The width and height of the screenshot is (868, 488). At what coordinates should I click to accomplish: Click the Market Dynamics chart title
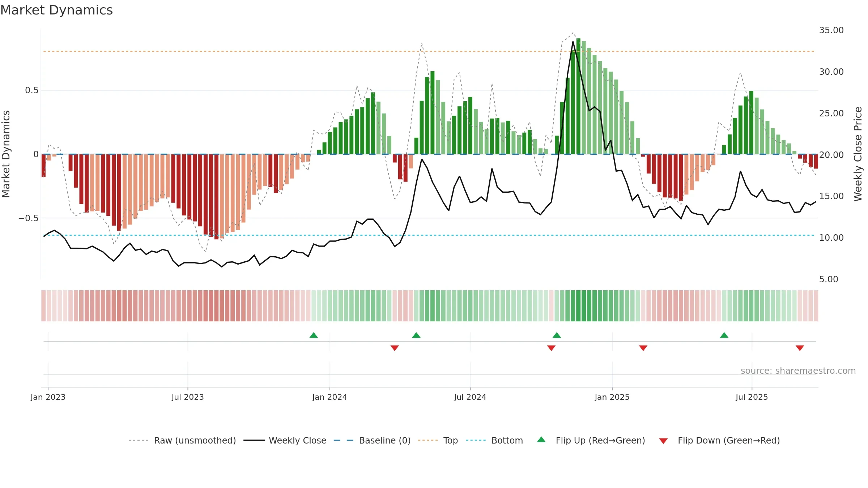point(56,10)
